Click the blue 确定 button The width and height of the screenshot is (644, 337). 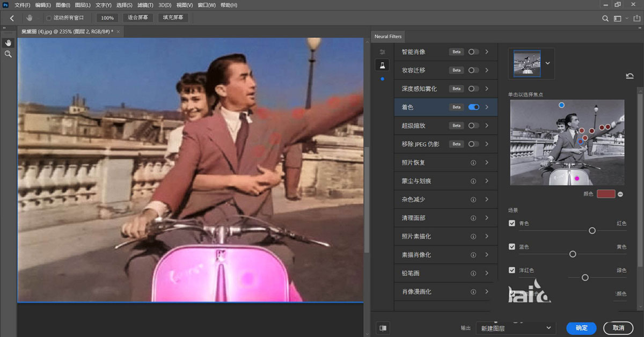coord(581,328)
